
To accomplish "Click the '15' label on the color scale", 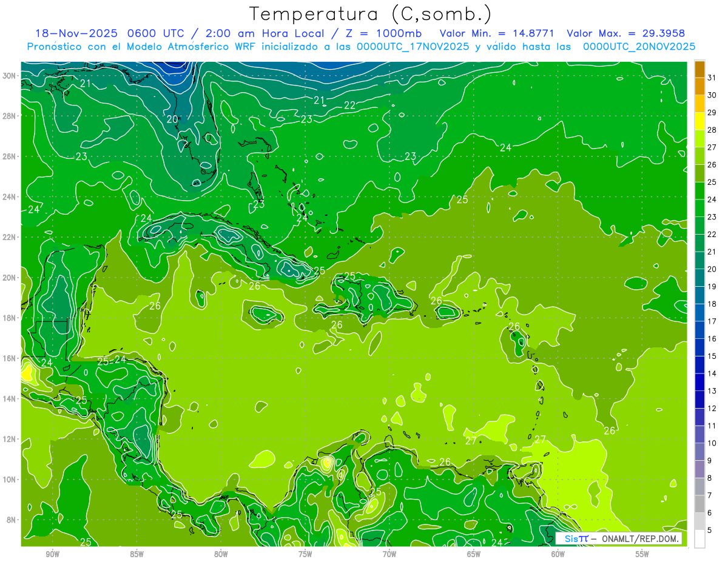I will click(x=712, y=356).
